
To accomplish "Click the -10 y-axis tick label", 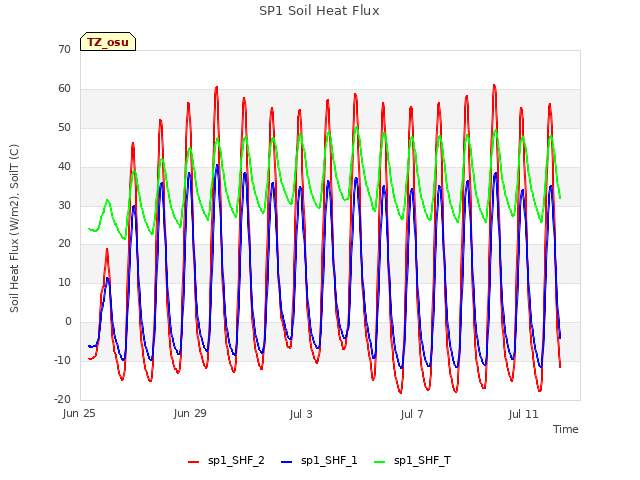I will click(x=62, y=360).
